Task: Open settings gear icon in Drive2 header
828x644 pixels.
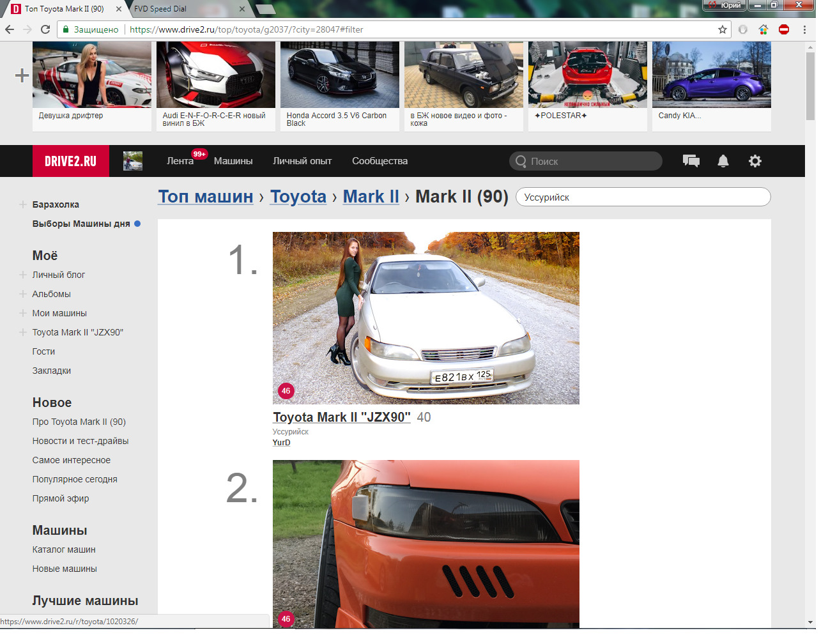Action: 755,161
